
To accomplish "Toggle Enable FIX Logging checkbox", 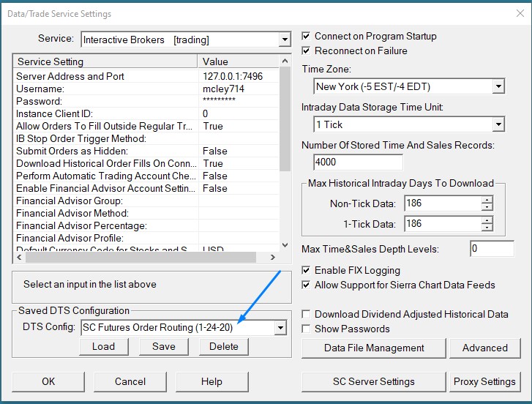I will click(x=306, y=270).
